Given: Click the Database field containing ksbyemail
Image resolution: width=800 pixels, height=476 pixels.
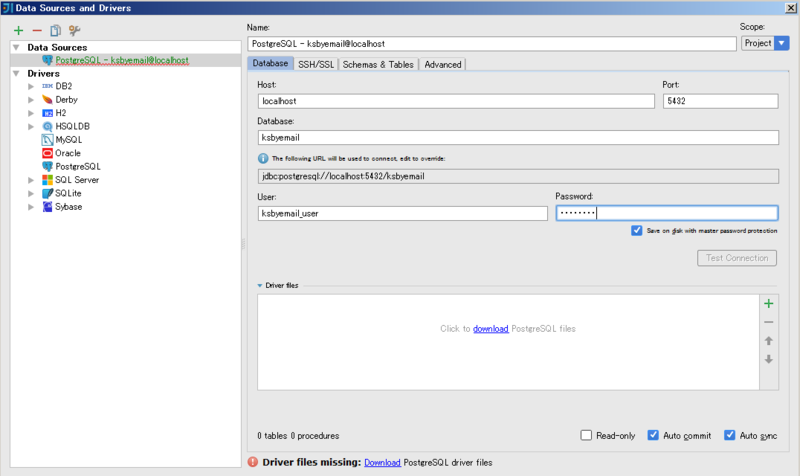Looking at the screenshot, I should [518, 138].
